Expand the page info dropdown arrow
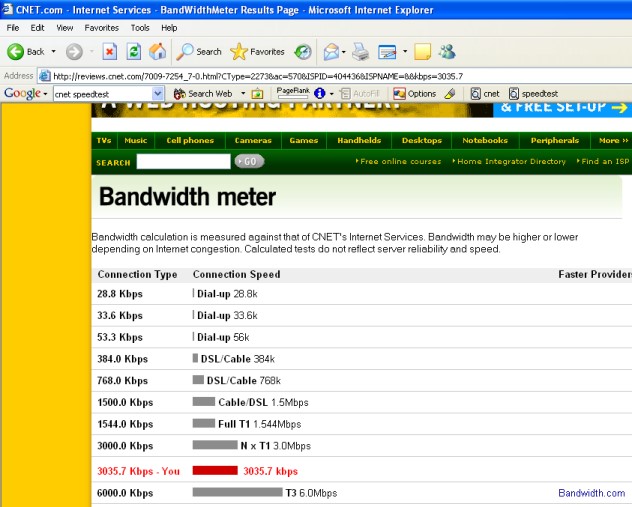This screenshot has height=507, width=632. pos(332,94)
